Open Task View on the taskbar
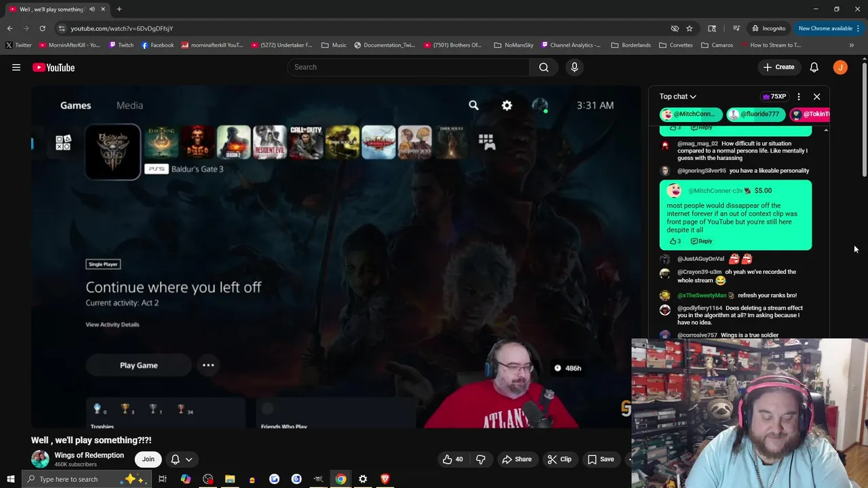 coord(163,479)
